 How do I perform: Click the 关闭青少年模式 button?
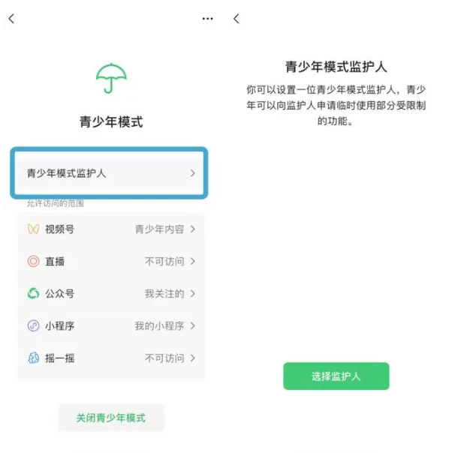point(111,418)
